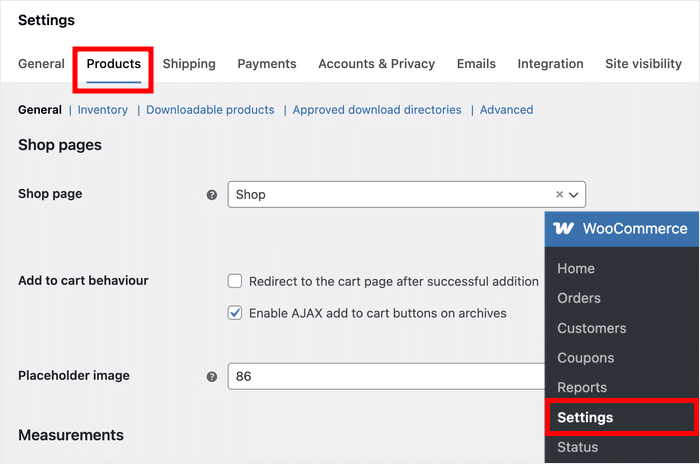Click the WooCommerce menu header text
The height and width of the screenshot is (464, 700).
point(635,229)
